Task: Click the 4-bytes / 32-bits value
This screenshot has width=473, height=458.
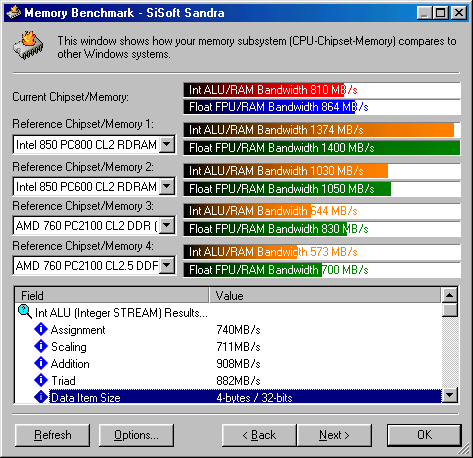Action: pos(254,397)
